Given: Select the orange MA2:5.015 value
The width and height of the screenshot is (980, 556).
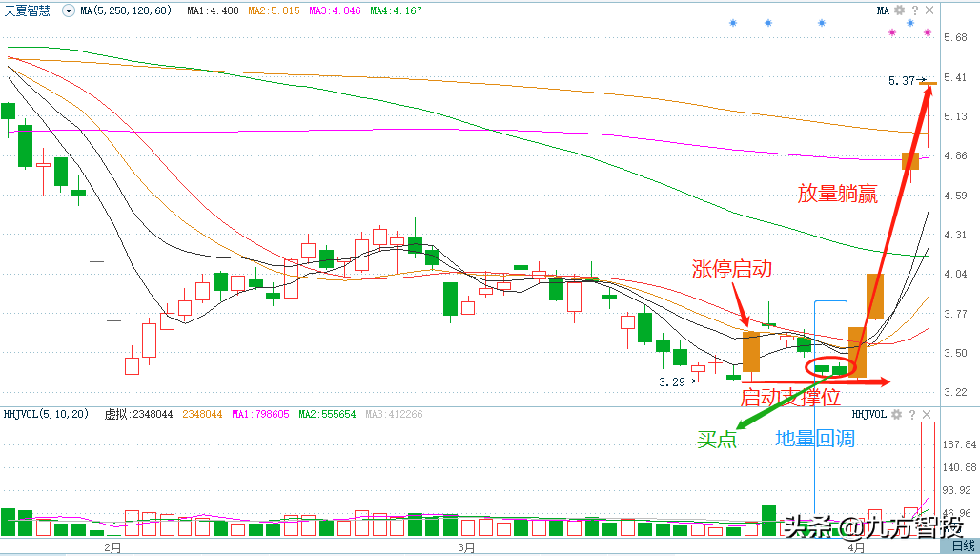Looking at the screenshot, I should pyautogui.click(x=274, y=10).
